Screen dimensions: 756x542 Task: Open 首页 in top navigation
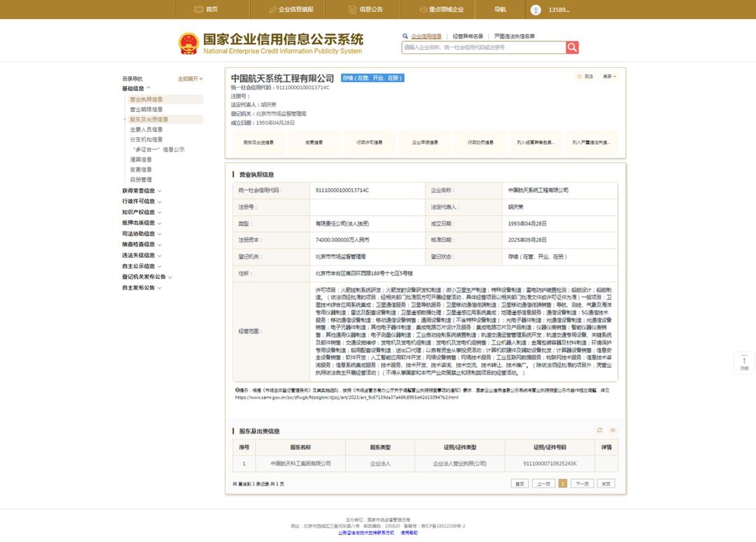[211, 9]
